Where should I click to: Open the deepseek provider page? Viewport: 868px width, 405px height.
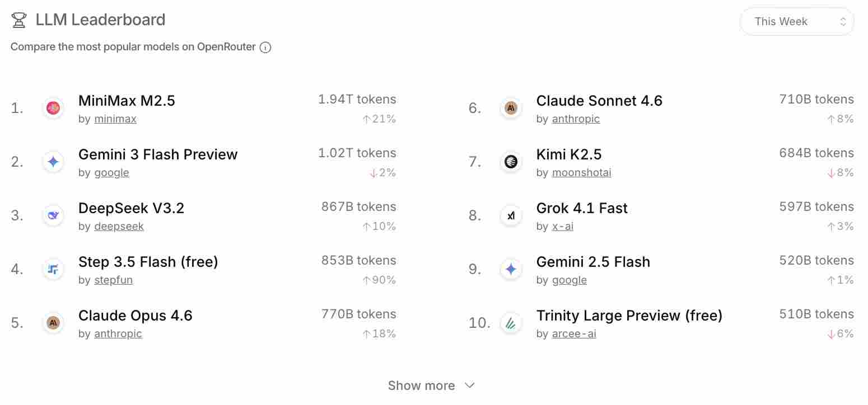coord(119,226)
